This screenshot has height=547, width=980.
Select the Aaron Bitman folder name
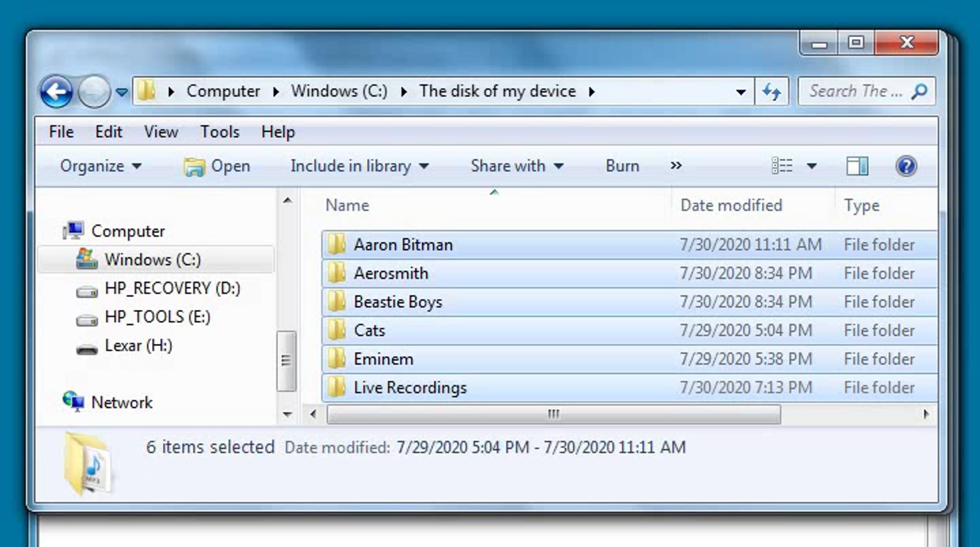403,245
